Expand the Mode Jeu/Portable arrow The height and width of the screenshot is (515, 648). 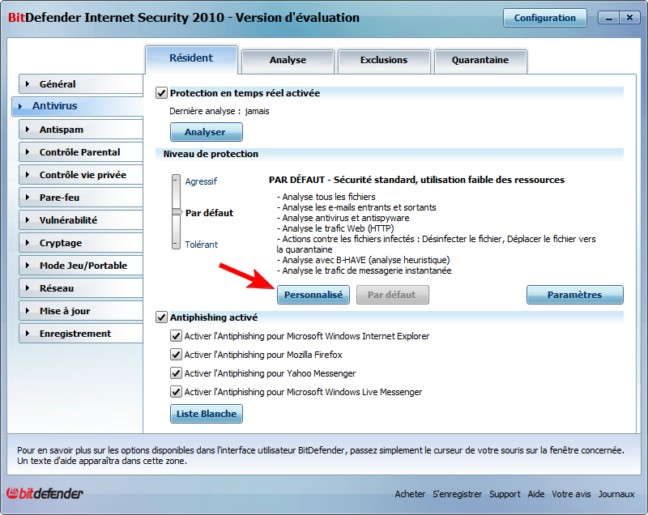click(x=27, y=265)
